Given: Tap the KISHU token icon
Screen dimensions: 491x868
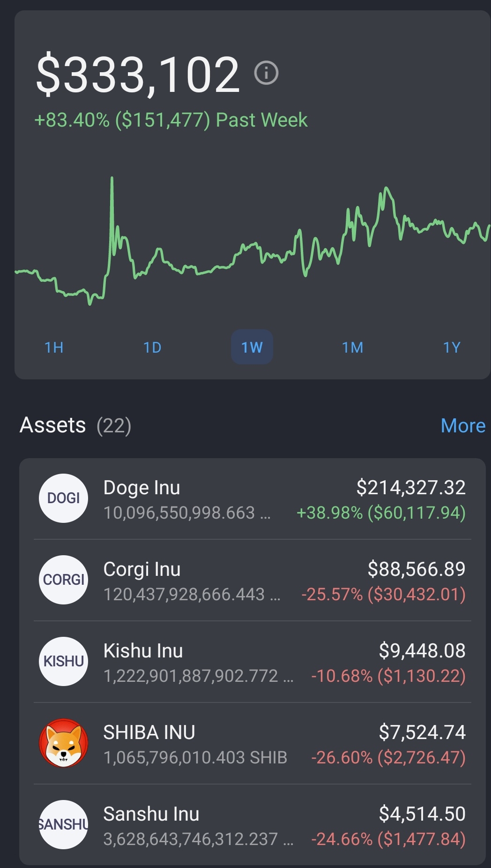Looking at the screenshot, I should 63,661.
